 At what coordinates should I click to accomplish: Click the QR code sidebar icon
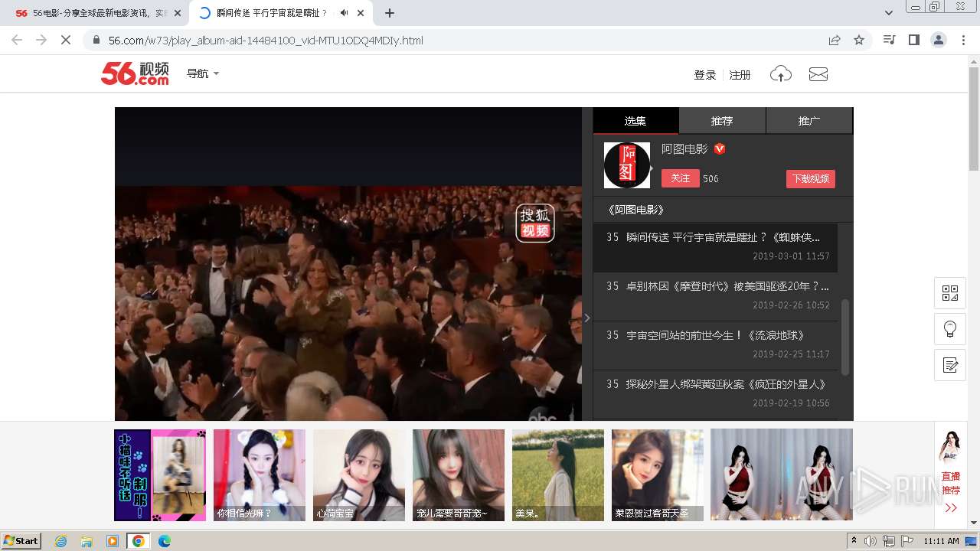[x=950, y=292]
